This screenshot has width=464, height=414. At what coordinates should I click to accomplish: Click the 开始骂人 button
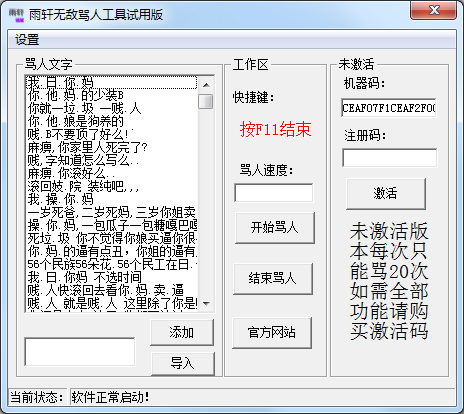click(274, 227)
